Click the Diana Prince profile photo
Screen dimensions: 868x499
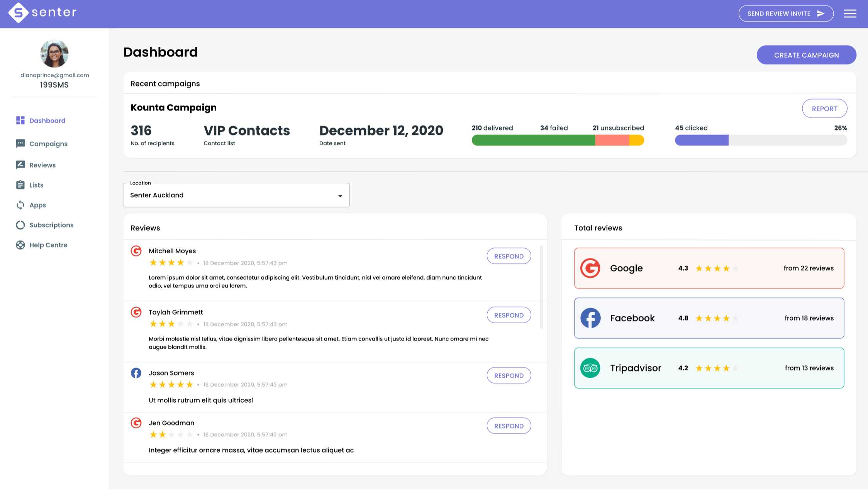point(54,54)
